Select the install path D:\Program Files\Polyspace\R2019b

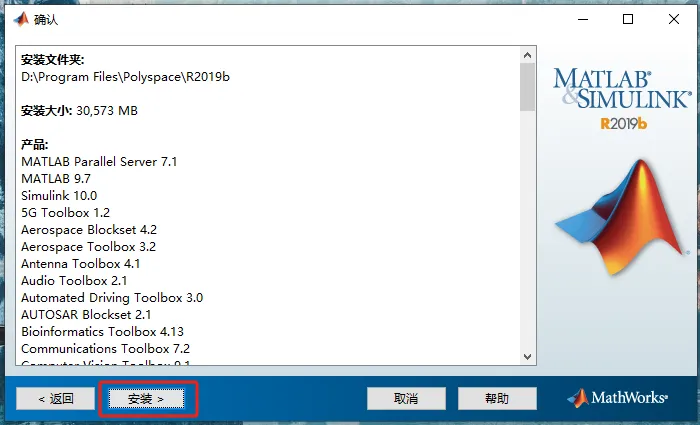pyautogui.click(x=125, y=77)
